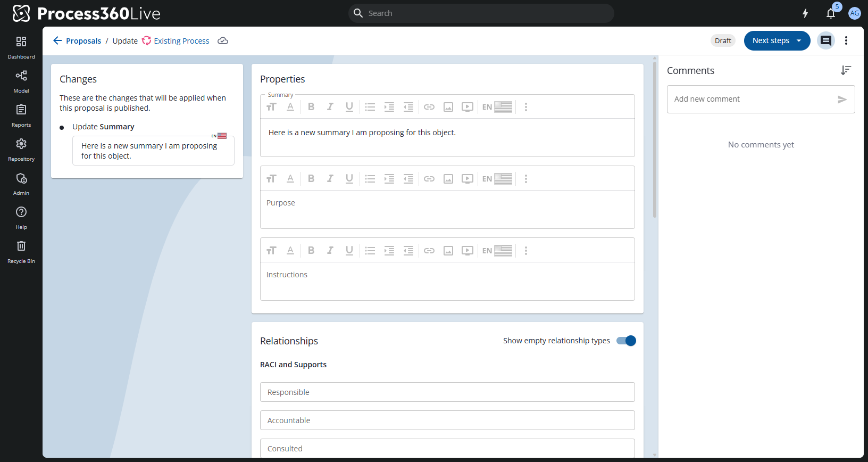Click the notifications bell icon
The height and width of the screenshot is (462, 868).
tap(830, 14)
